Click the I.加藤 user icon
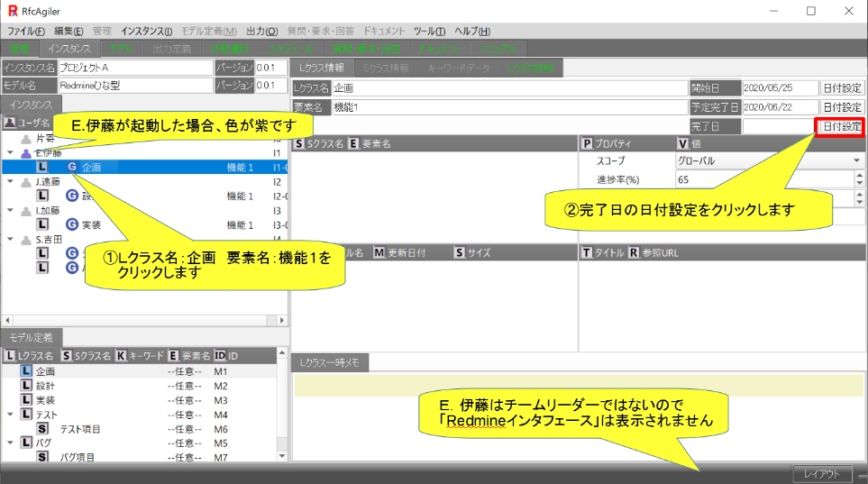Viewport: 868px width, 484px height. coord(26,211)
